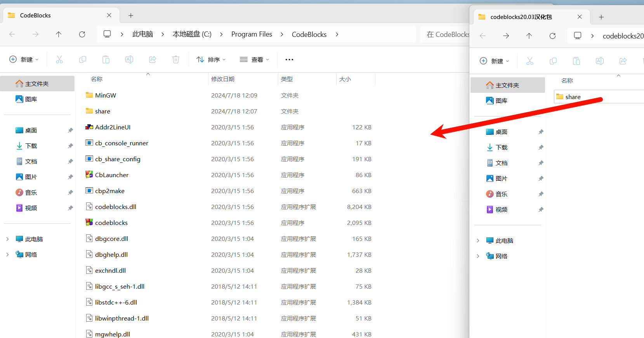The height and width of the screenshot is (338, 644).
Task: Select share folder in 汉化包 window
Action: pyautogui.click(x=599, y=97)
